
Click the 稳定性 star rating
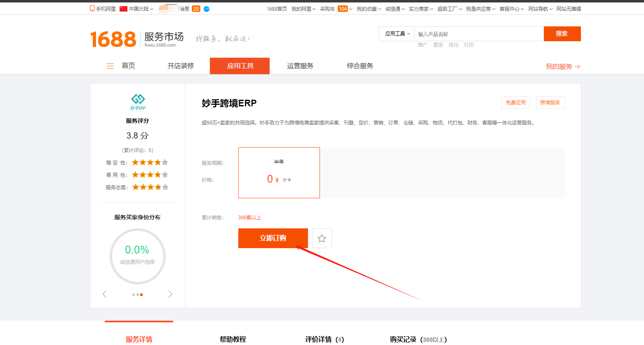coord(150,162)
